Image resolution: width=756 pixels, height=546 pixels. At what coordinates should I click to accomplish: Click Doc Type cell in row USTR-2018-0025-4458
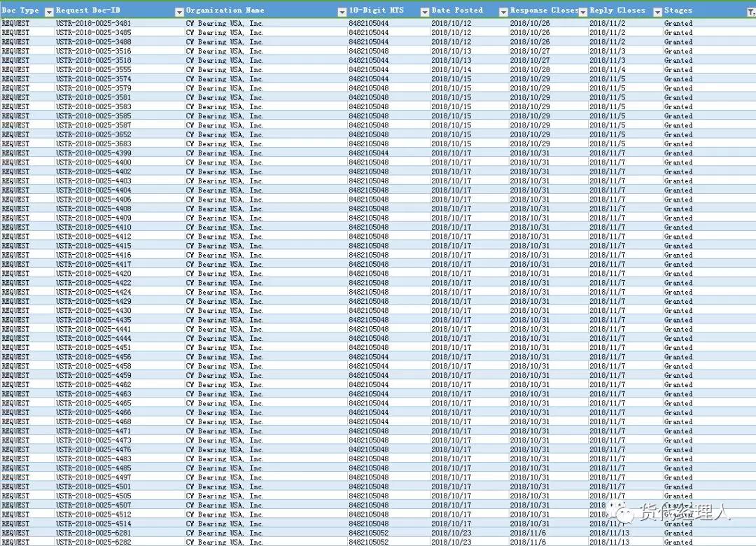[15, 366]
